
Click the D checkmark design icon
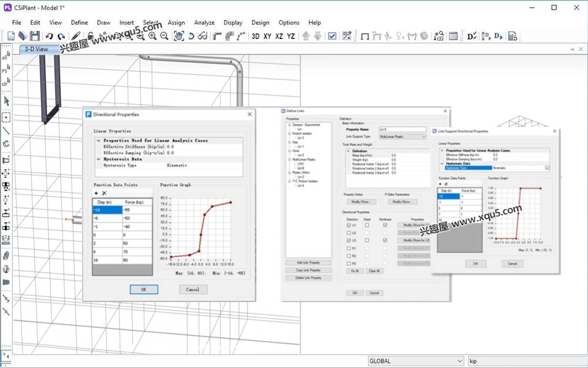(x=472, y=36)
